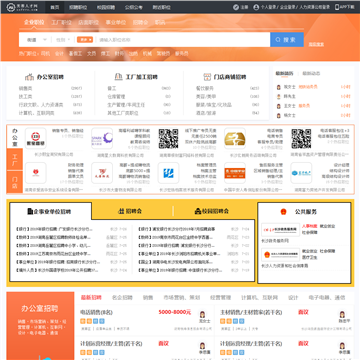Click the 注册 register icon in header
The width and height of the screenshot is (360, 360).
[236, 7]
